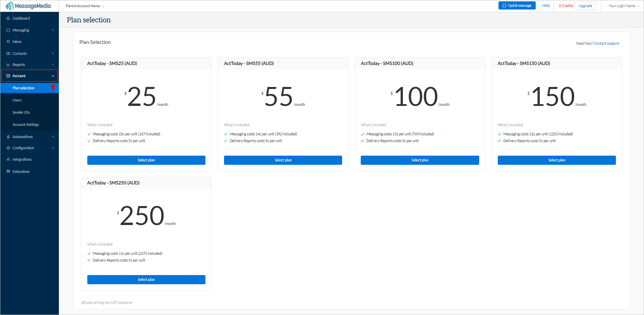The height and width of the screenshot is (315, 644).
Task: Expand the Messaging menu chevron
Action: (x=53, y=30)
